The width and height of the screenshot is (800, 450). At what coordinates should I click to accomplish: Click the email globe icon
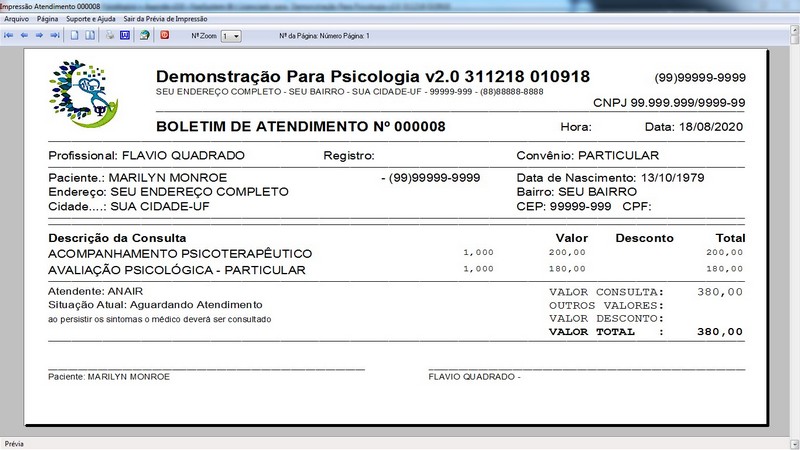pos(145,36)
